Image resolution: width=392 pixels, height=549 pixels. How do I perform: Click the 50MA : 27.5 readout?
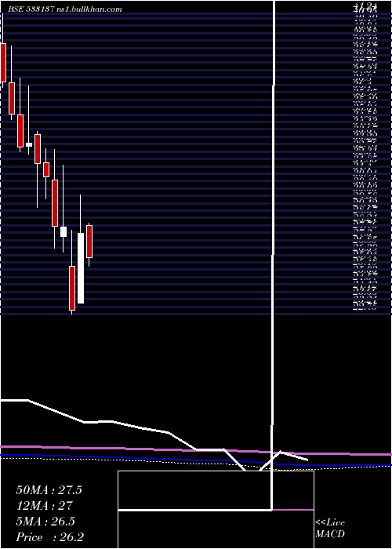coord(49,490)
